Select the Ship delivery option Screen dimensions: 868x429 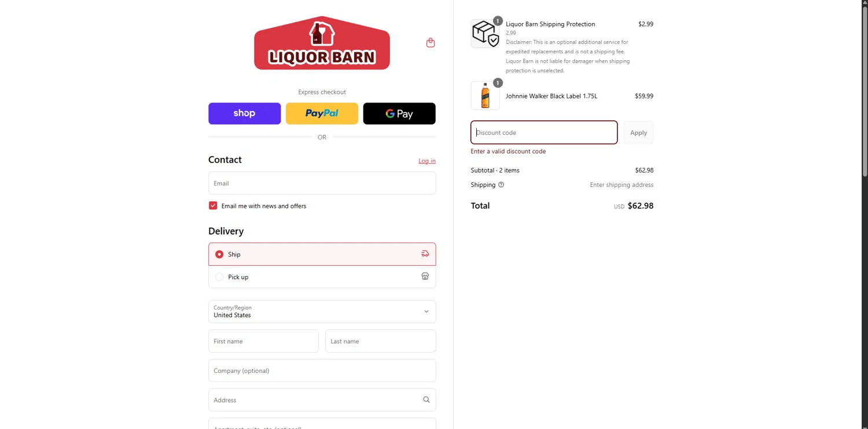[x=322, y=254]
